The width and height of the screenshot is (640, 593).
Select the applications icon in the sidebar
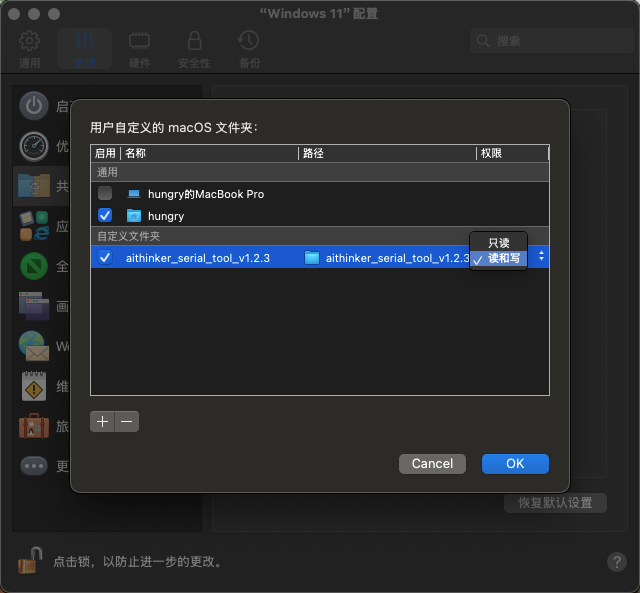(34, 226)
